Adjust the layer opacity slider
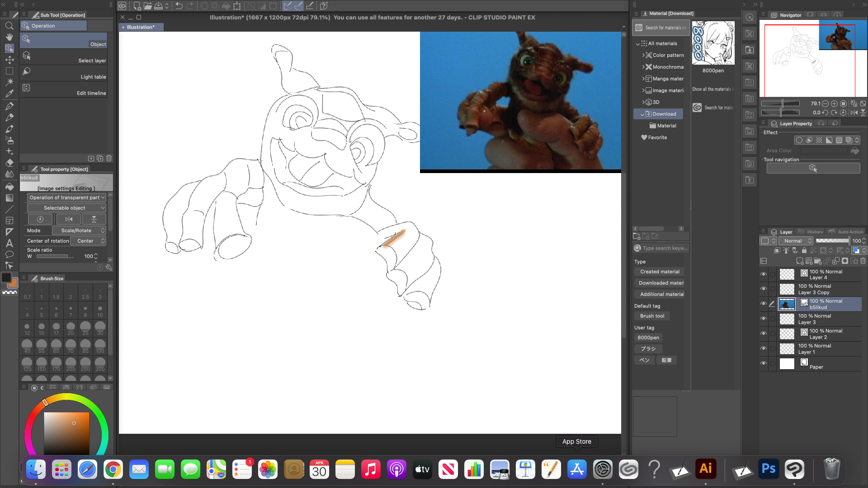 tap(833, 241)
